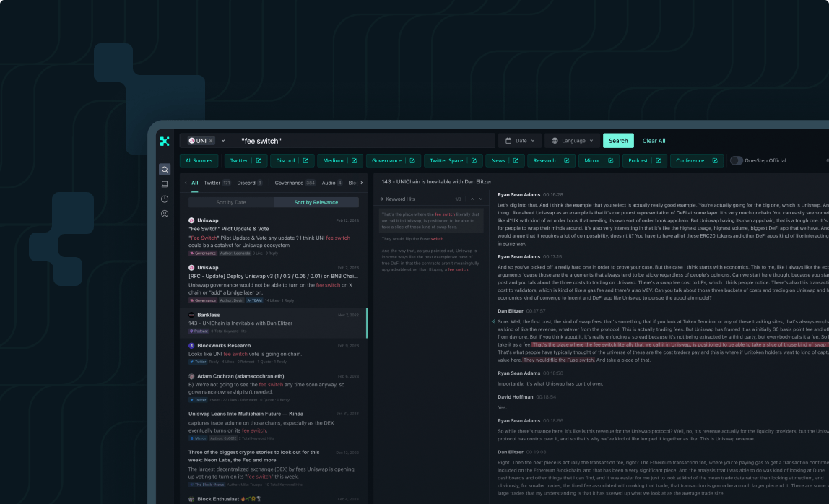The height and width of the screenshot is (504, 829).
Task: Open the search icon in left sidebar
Action: click(165, 170)
